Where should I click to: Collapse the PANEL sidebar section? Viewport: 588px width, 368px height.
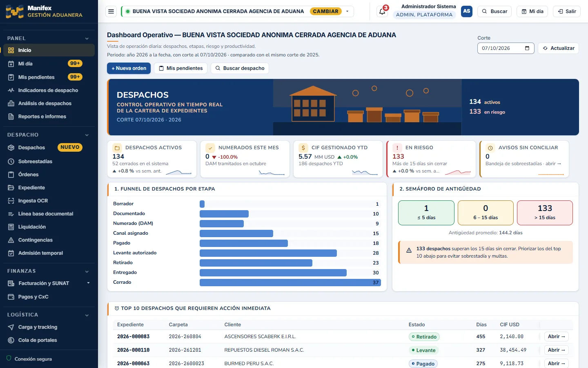[87, 38]
